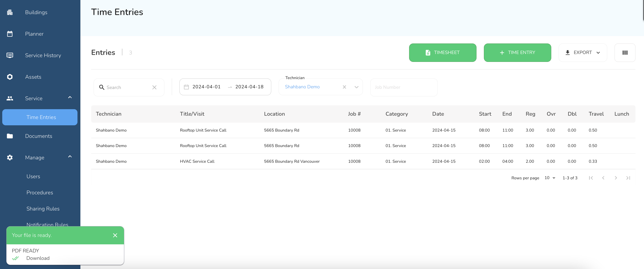Click the Start column header
This screenshot has width=644, height=269.
coord(485,114)
